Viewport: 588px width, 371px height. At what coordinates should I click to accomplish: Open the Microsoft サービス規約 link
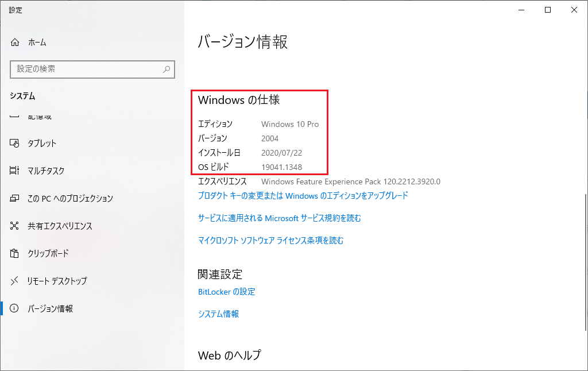click(x=279, y=218)
